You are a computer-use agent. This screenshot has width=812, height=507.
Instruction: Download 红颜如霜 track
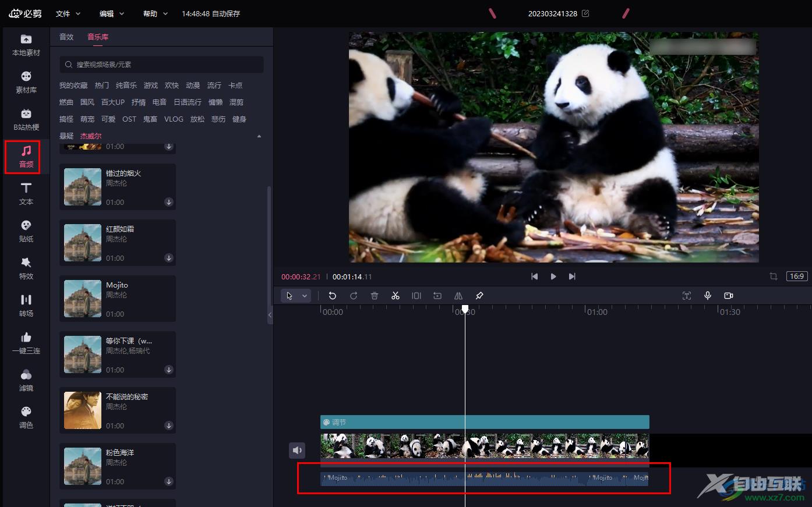click(168, 258)
